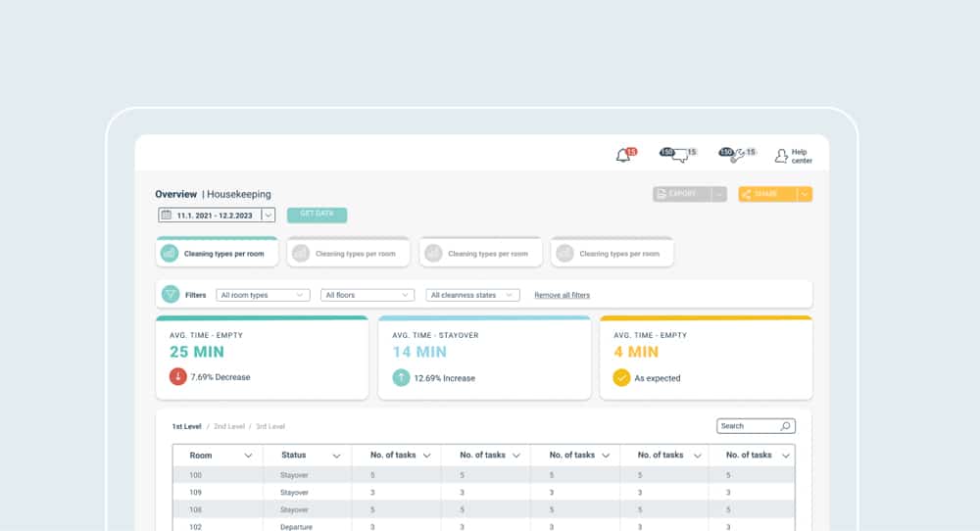Open the notifications bell icon
The image size is (980, 531).
[x=622, y=155]
